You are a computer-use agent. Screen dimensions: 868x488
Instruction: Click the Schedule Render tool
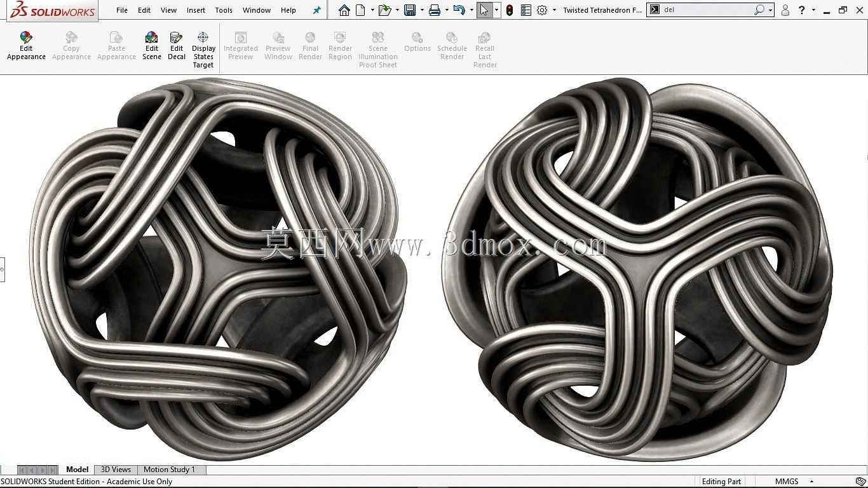(x=452, y=46)
